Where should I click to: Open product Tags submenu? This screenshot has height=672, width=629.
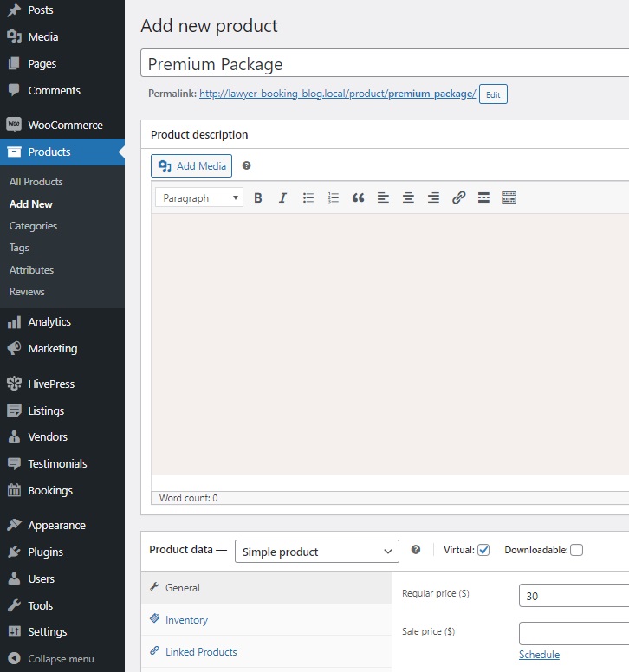19,248
